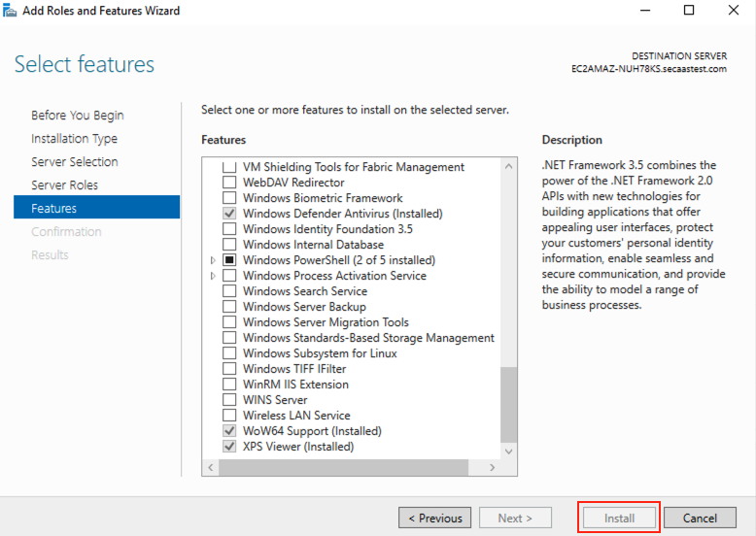Check Windows Process Activation Service box
756x536 pixels.
tap(229, 276)
